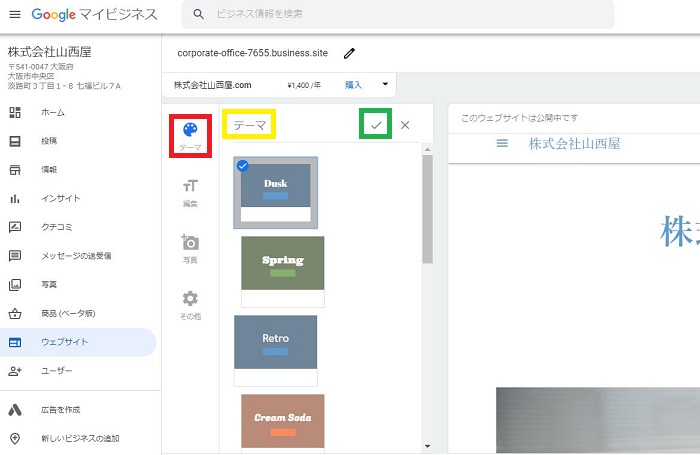
Task: Click the add user person icon
Action: [15, 371]
